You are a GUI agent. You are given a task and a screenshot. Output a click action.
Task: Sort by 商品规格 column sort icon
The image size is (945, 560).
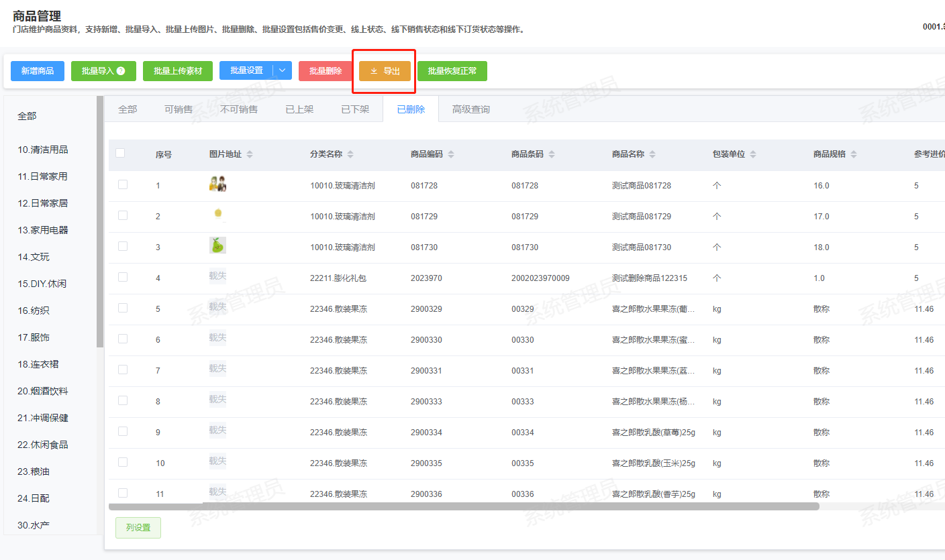pyautogui.click(x=854, y=154)
